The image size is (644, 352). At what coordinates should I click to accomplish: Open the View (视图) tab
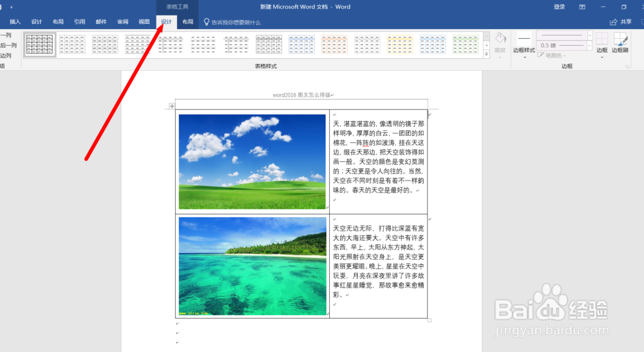(144, 22)
